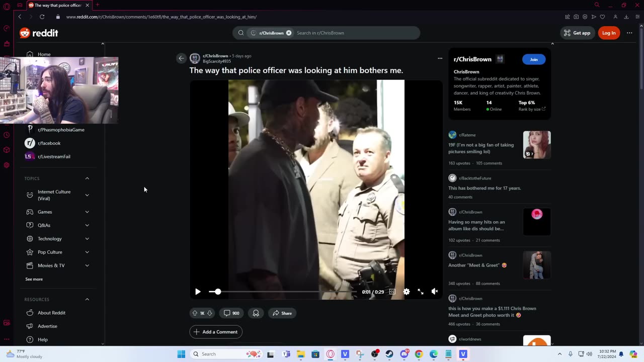Open the 900 comments button
This screenshot has width=644, height=362.
[231, 313]
